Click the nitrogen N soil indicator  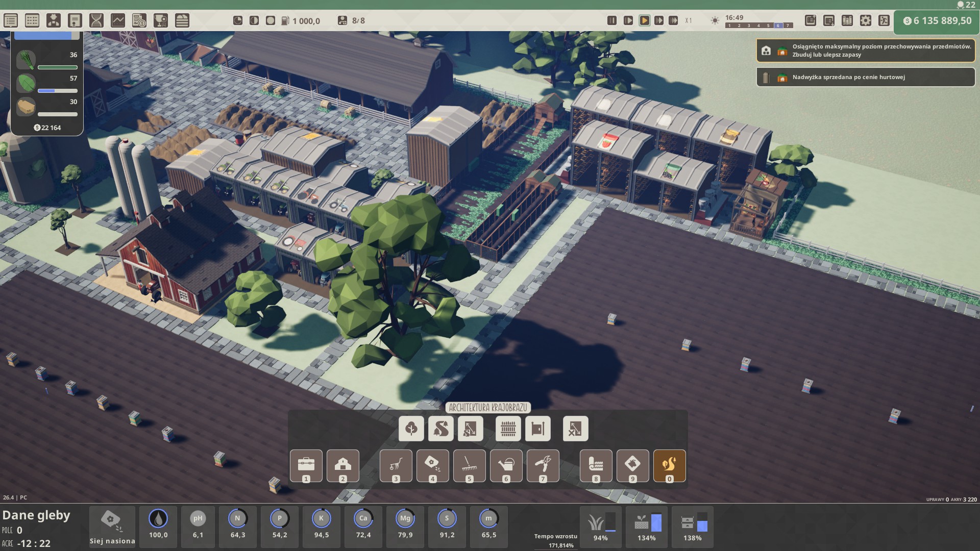pos(237,525)
